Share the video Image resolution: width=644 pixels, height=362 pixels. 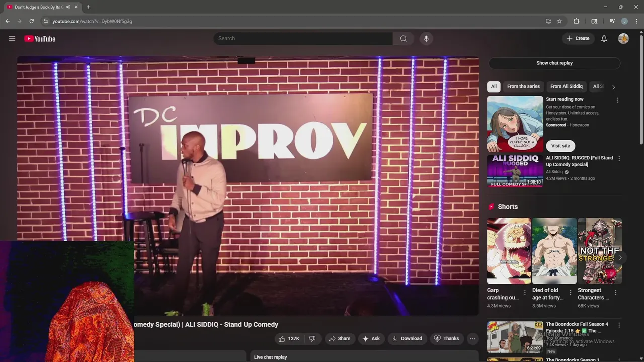point(340,339)
